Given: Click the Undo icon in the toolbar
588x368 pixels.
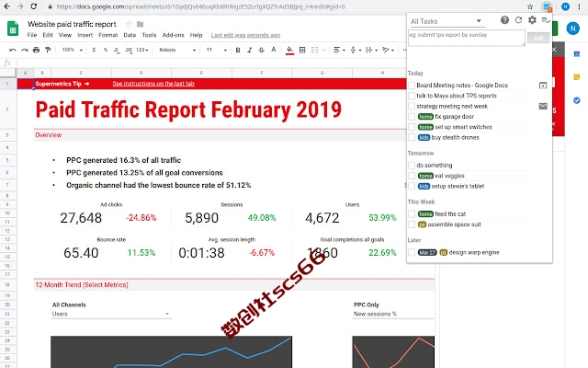Looking at the screenshot, I should [x=13, y=50].
